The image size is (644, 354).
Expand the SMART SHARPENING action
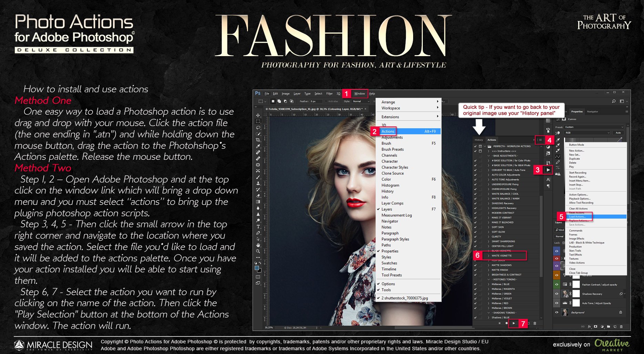(x=489, y=241)
